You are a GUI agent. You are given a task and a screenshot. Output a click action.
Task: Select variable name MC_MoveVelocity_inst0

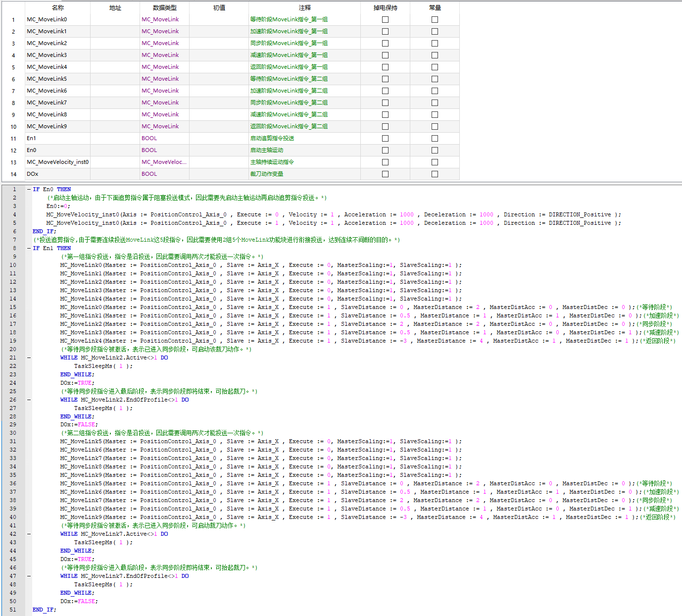(58, 162)
